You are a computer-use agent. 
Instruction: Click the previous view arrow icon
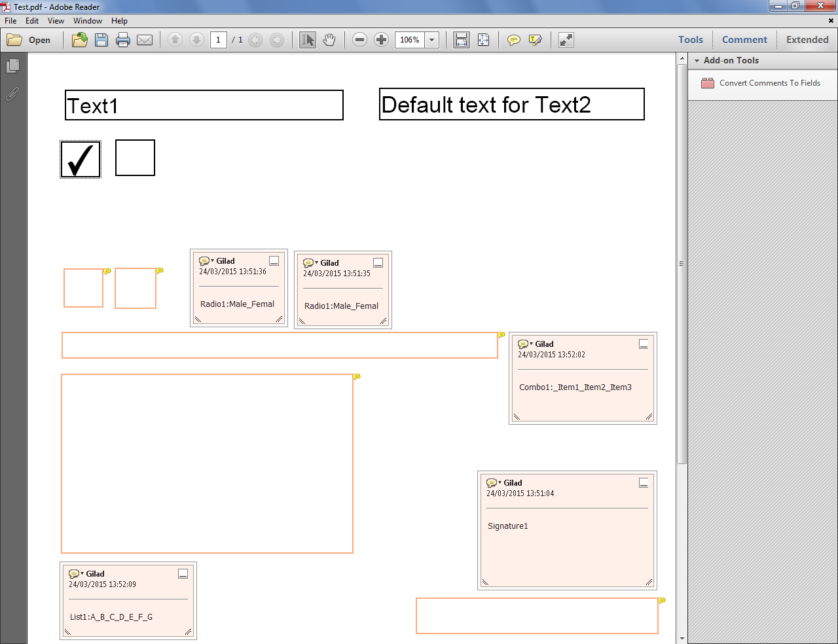255,40
